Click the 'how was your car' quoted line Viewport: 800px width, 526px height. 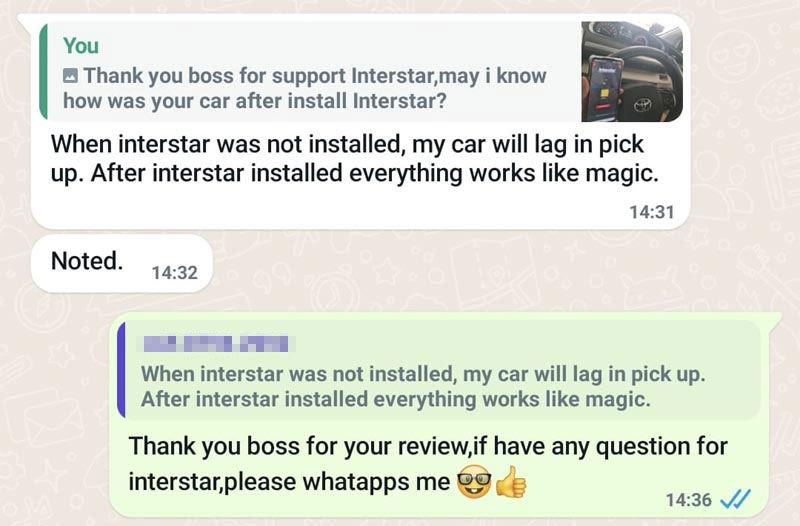(x=255, y=101)
